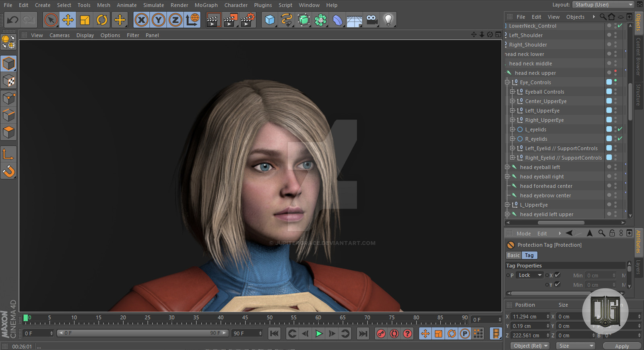Click the Record Active Objects button
Image resolution: width=644 pixels, height=350 pixels.
pos(381,334)
